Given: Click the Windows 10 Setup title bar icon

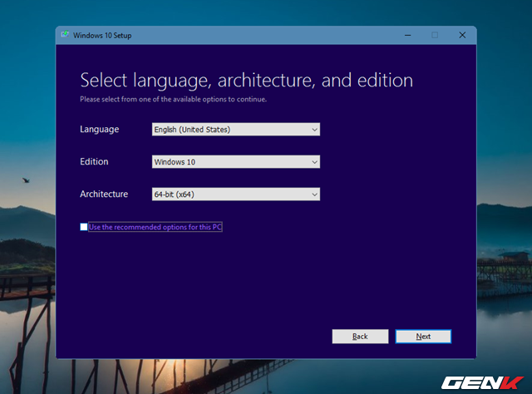Looking at the screenshot, I should pyautogui.click(x=65, y=34).
